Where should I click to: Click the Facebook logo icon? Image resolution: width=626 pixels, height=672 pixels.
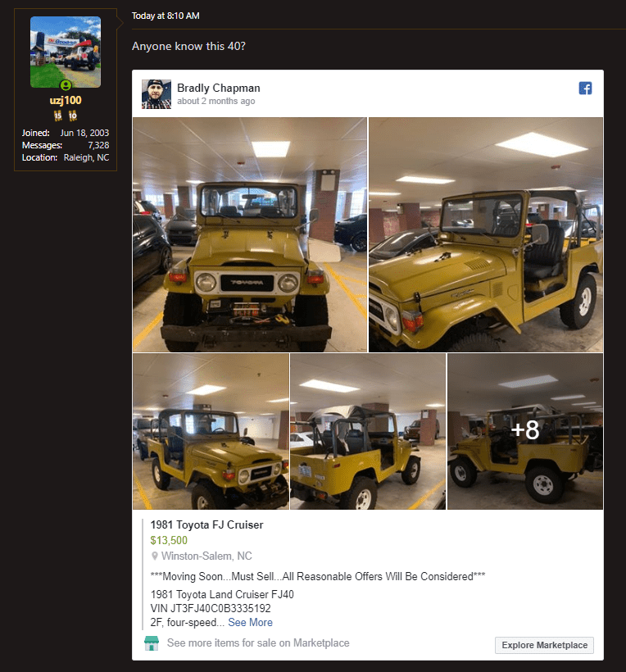[x=585, y=89]
